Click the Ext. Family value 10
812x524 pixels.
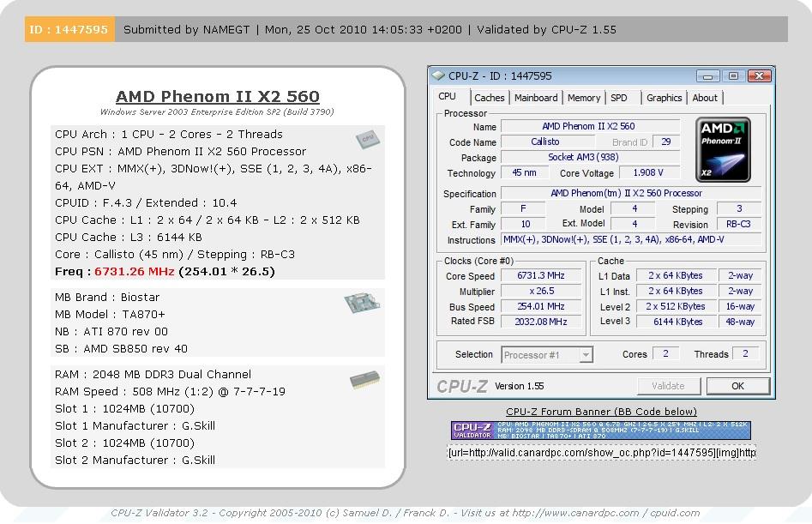coord(525,224)
